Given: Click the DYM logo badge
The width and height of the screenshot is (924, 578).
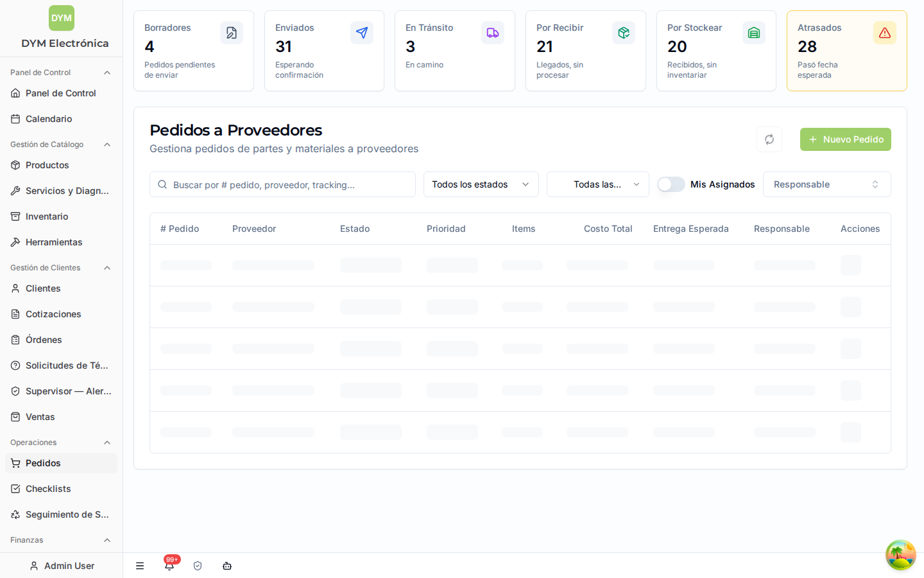Looking at the screenshot, I should (x=62, y=18).
